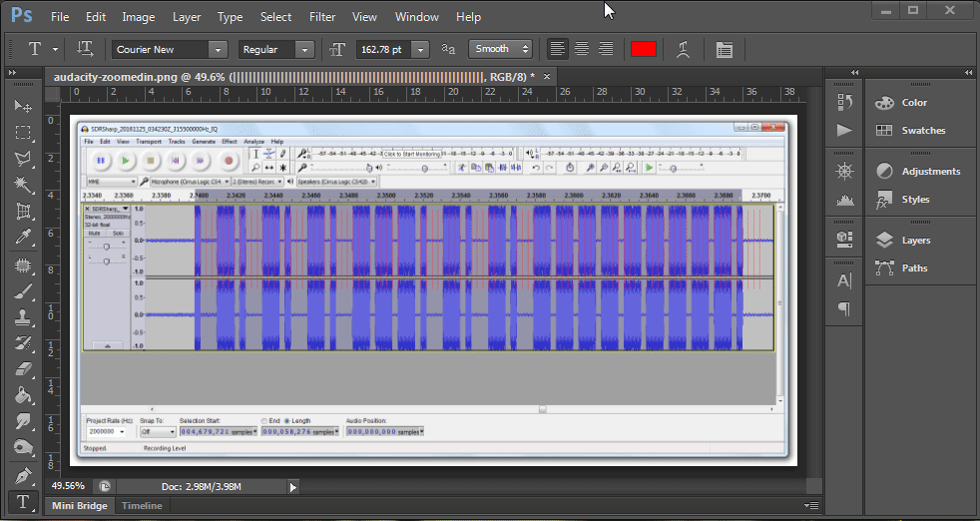The image size is (980, 521).
Task: Open the Smooth anti-aliasing dropdown
Action: [x=500, y=49]
